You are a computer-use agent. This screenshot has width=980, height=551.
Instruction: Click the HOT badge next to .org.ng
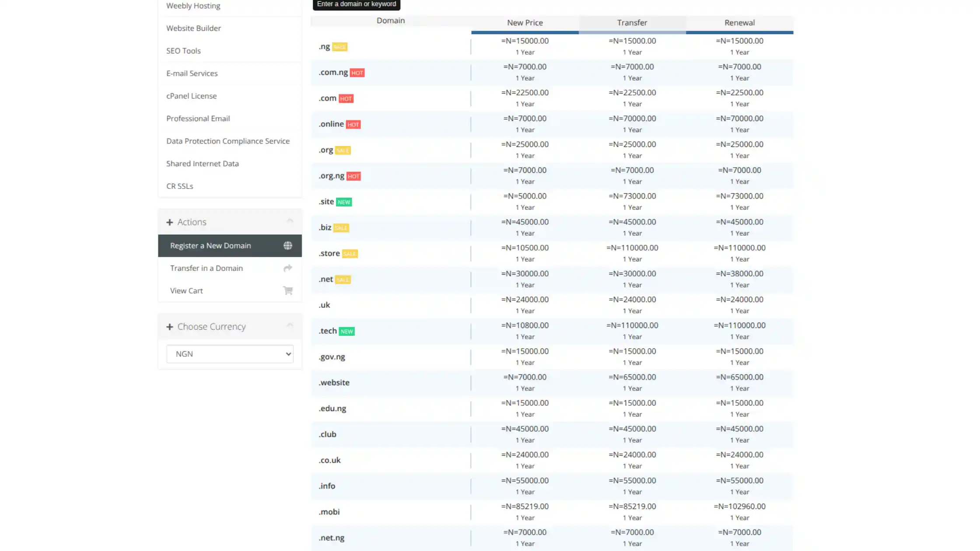point(353,176)
